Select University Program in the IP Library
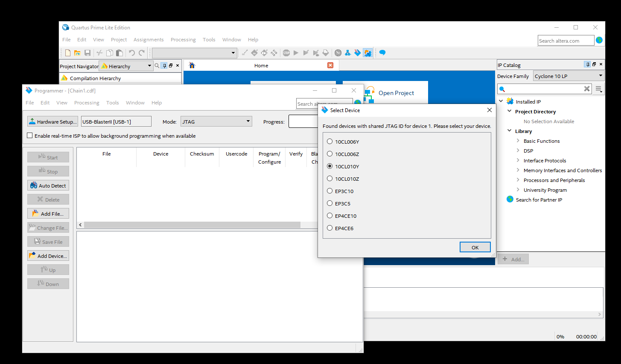The image size is (621, 364). pyautogui.click(x=545, y=190)
